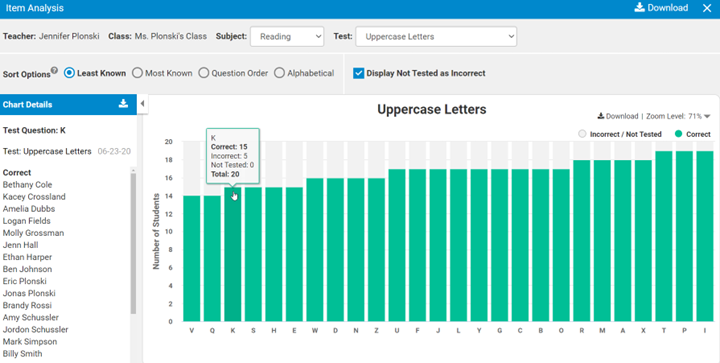Collapse the Chart Details panel arrow
Image resolution: width=720 pixels, height=363 pixels.
142,104
